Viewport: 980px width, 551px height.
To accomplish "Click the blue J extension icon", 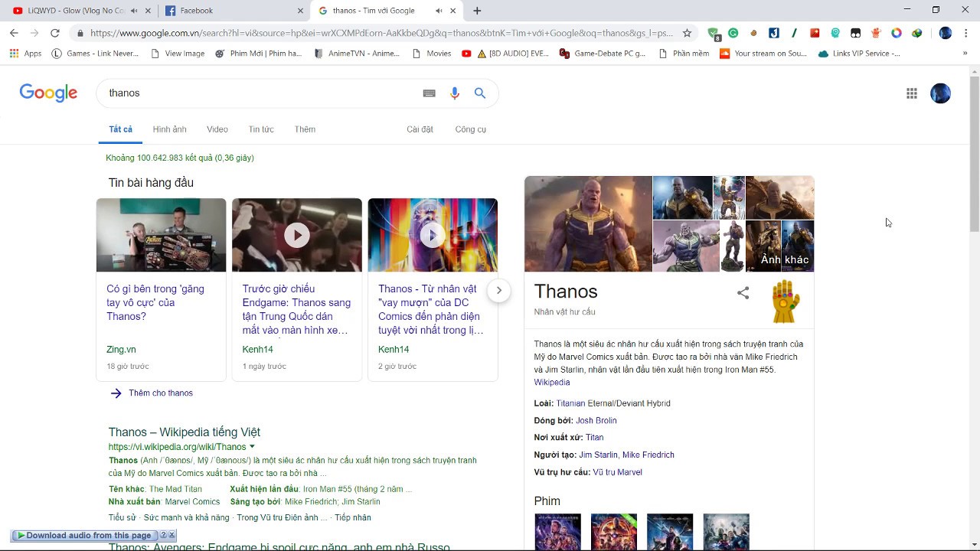I will [x=774, y=33].
